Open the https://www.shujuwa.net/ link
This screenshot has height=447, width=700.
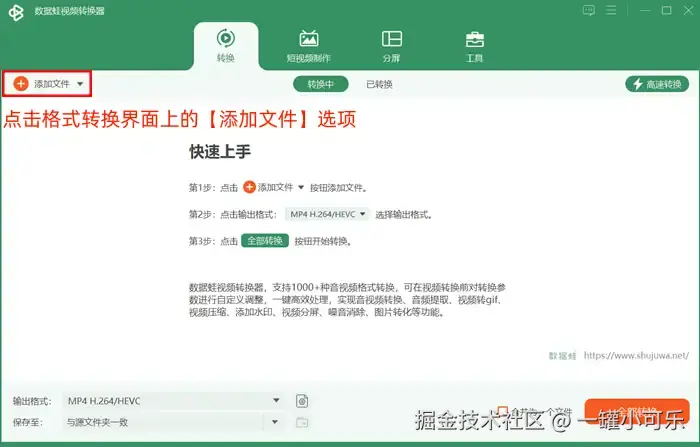(x=636, y=355)
